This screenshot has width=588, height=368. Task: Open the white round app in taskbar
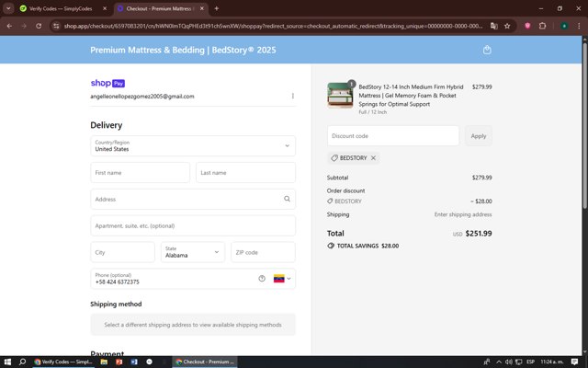coord(149,362)
